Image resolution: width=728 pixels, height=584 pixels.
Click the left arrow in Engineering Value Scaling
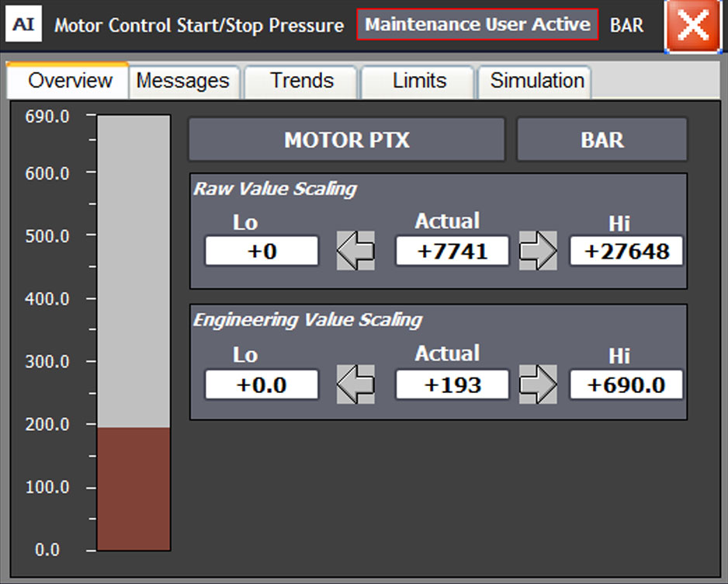point(355,384)
